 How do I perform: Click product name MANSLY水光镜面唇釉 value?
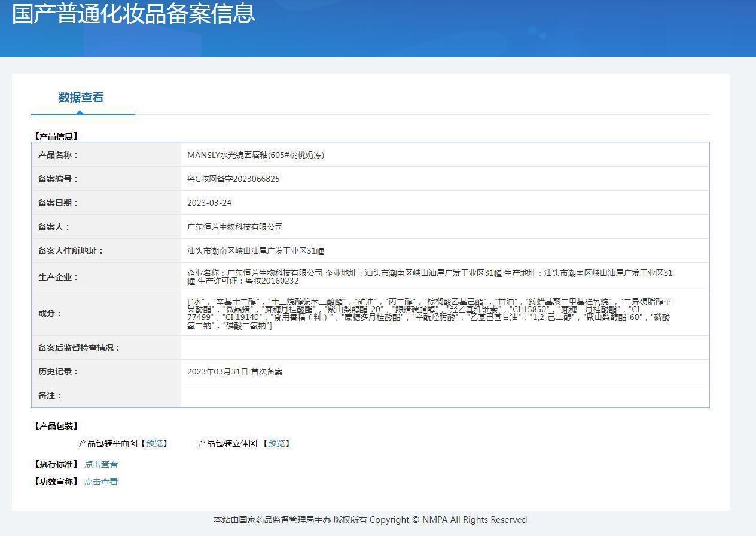pos(256,155)
